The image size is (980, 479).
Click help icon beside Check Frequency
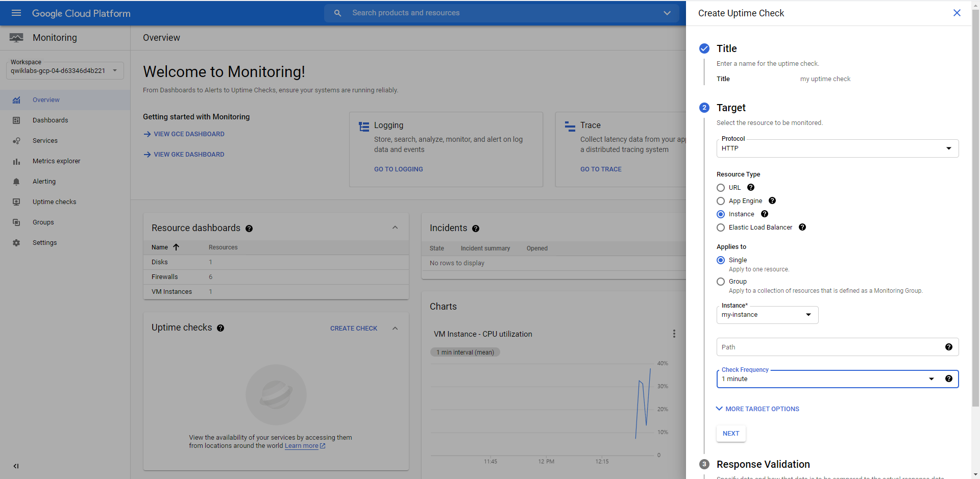pos(949,379)
